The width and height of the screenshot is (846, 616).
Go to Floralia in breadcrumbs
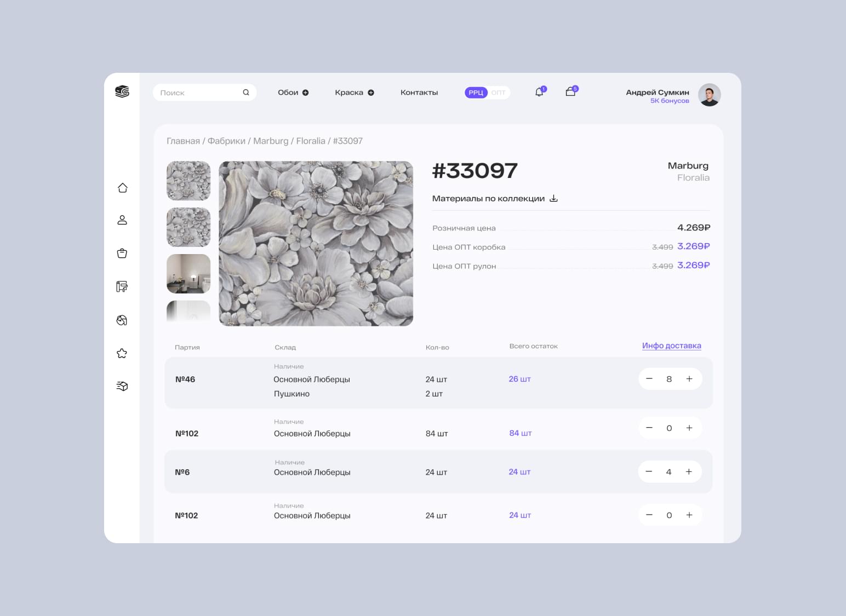311,141
